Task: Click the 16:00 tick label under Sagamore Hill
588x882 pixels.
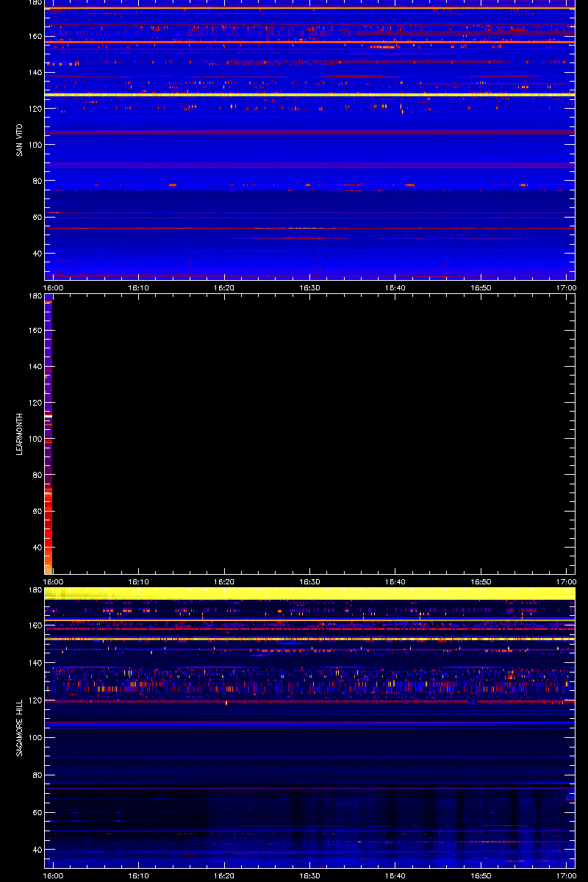Action: 54,876
